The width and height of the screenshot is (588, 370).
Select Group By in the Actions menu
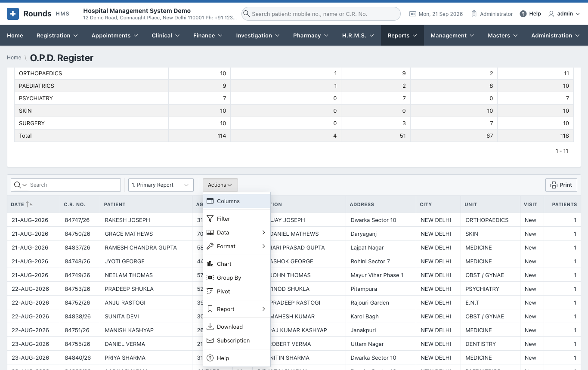pos(237,277)
